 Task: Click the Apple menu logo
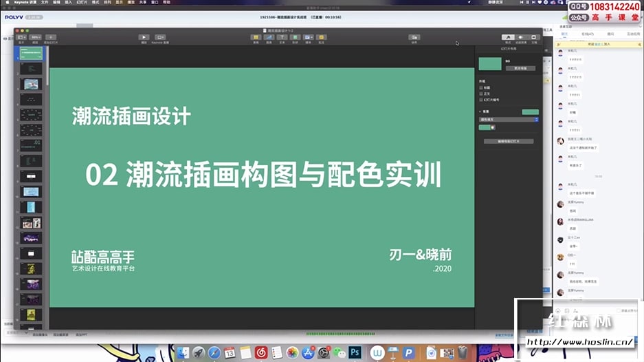(7, 3)
